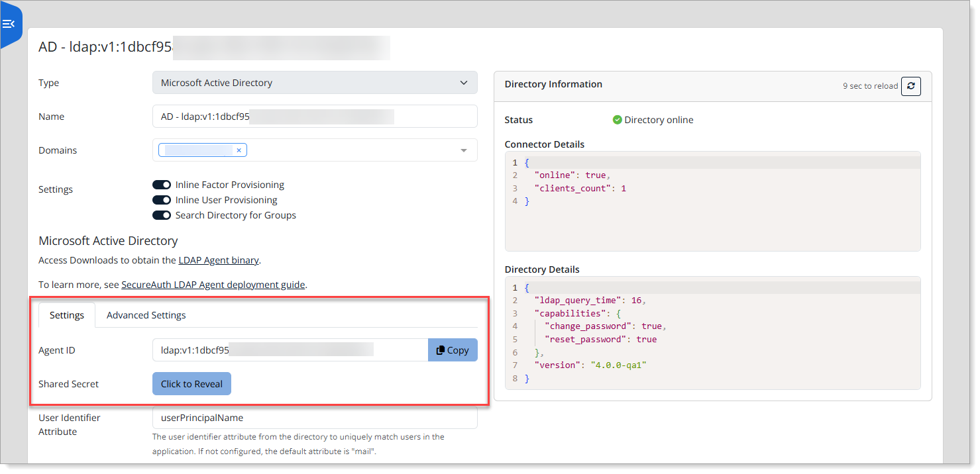
Task: Open SecureAuth LDAP Agent deployment guide link
Action: click(x=213, y=285)
